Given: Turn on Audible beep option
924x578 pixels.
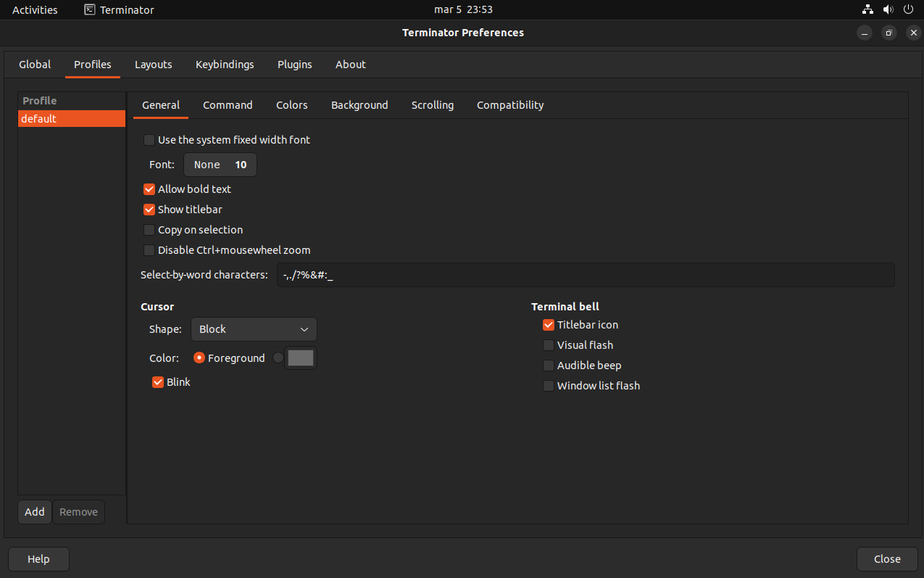Looking at the screenshot, I should [x=549, y=366].
